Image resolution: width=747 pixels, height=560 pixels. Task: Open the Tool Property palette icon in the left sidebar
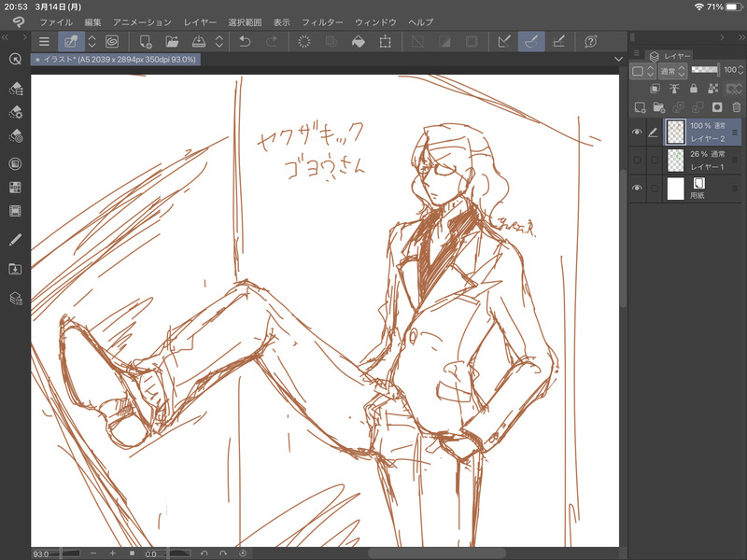[15, 112]
